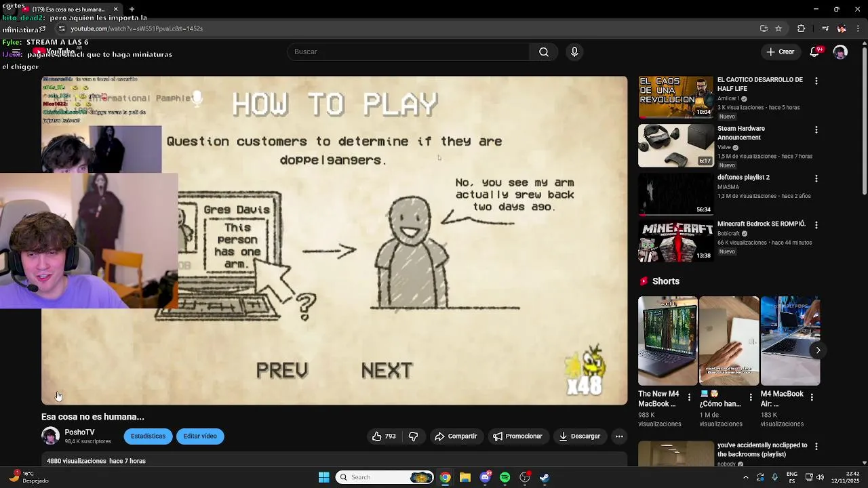
Task: Open options menu for Steam Hardware Announcement
Action: (x=816, y=129)
